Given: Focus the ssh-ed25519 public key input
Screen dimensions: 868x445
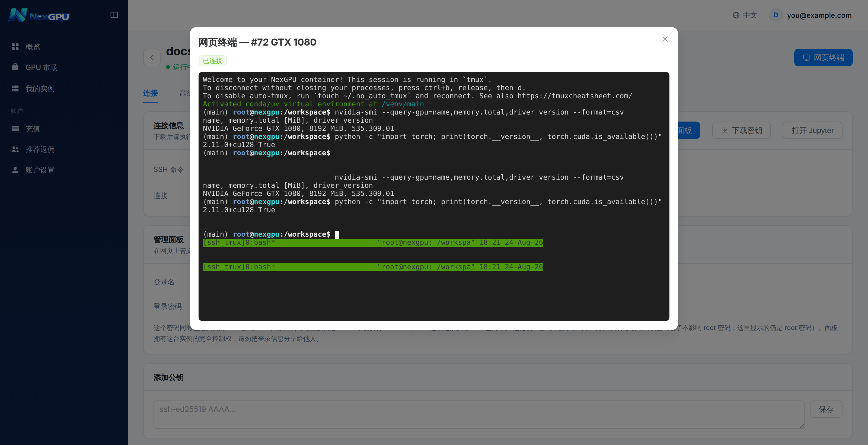Looking at the screenshot, I should [x=479, y=414].
